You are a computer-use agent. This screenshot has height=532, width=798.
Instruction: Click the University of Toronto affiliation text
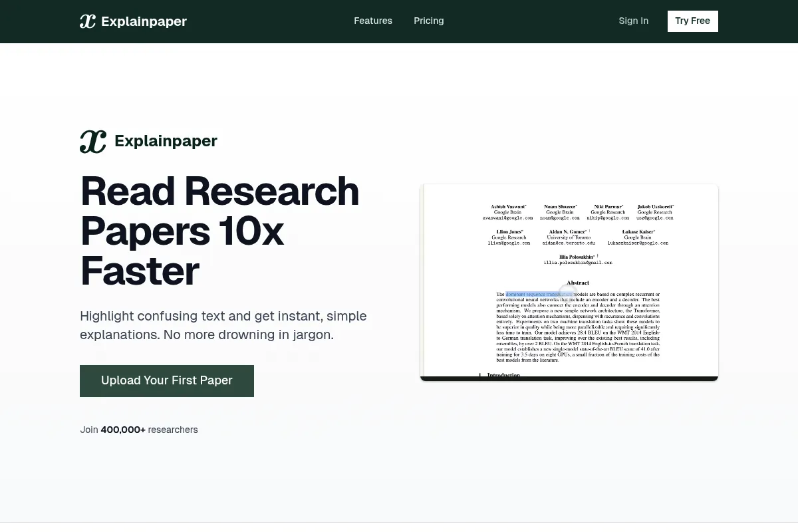tap(569, 237)
